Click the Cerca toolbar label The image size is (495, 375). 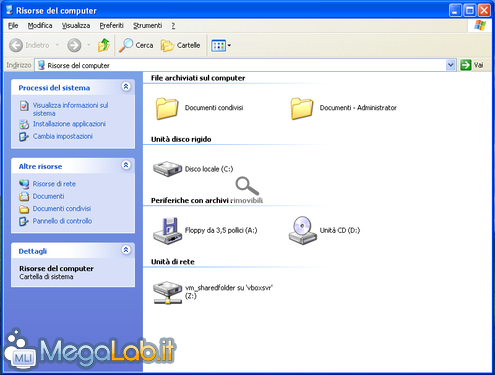pos(144,45)
